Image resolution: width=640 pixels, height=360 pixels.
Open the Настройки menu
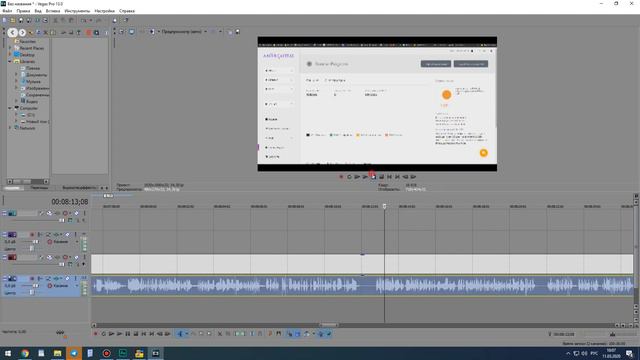104,11
